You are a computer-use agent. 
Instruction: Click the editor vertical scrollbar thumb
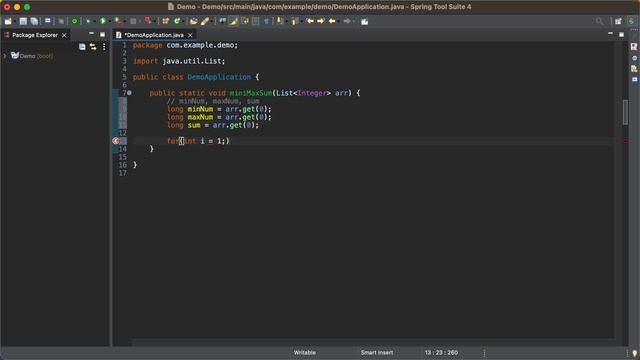coord(625,112)
